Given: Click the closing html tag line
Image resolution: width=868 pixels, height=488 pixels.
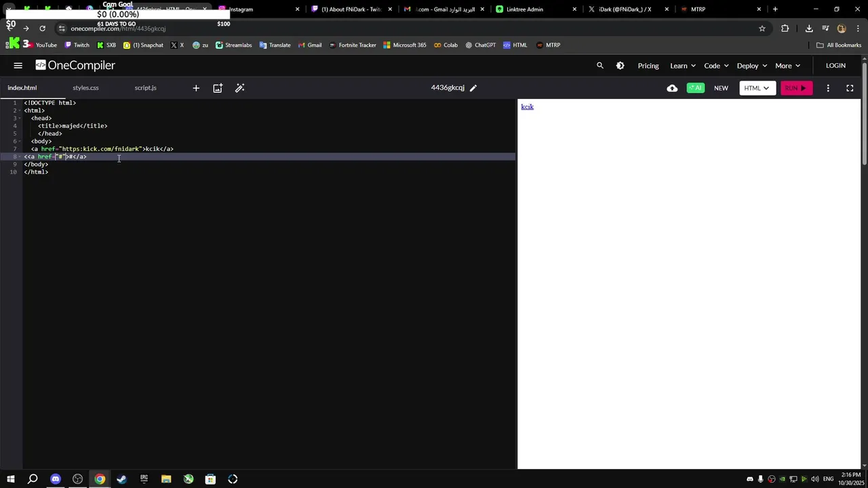Looking at the screenshot, I should [x=36, y=172].
